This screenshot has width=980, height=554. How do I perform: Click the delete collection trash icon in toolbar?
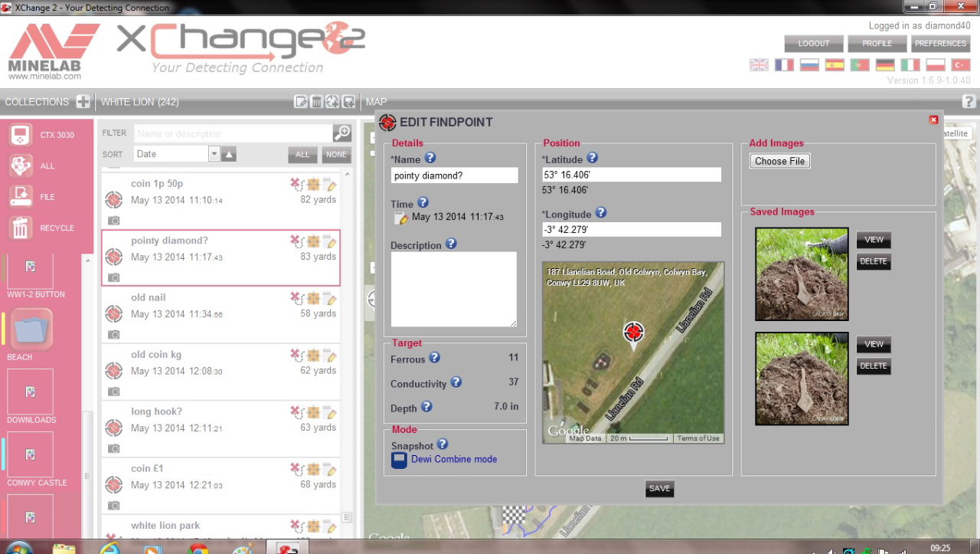click(316, 101)
